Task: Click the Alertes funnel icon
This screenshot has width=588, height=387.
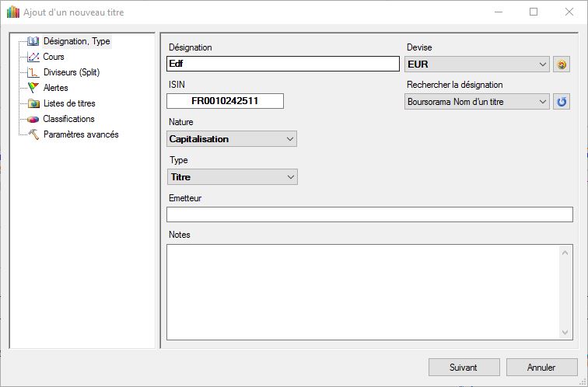Action: click(33, 88)
